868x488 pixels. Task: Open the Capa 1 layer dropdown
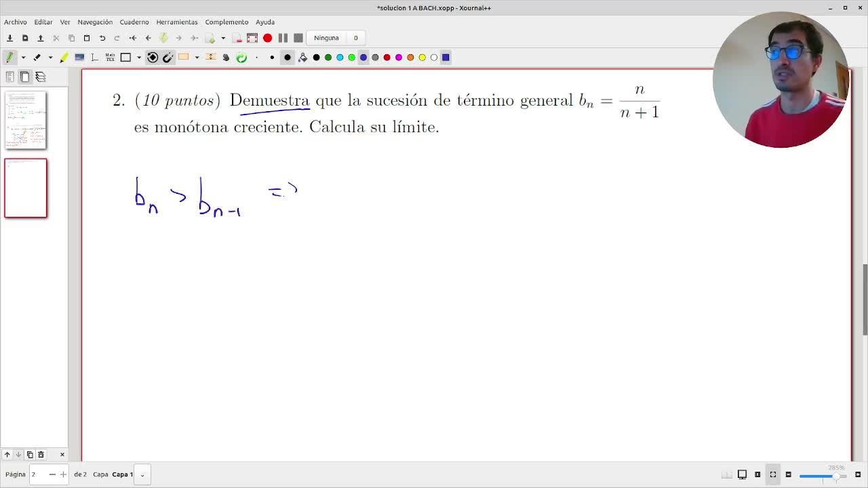click(x=142, y=474)
